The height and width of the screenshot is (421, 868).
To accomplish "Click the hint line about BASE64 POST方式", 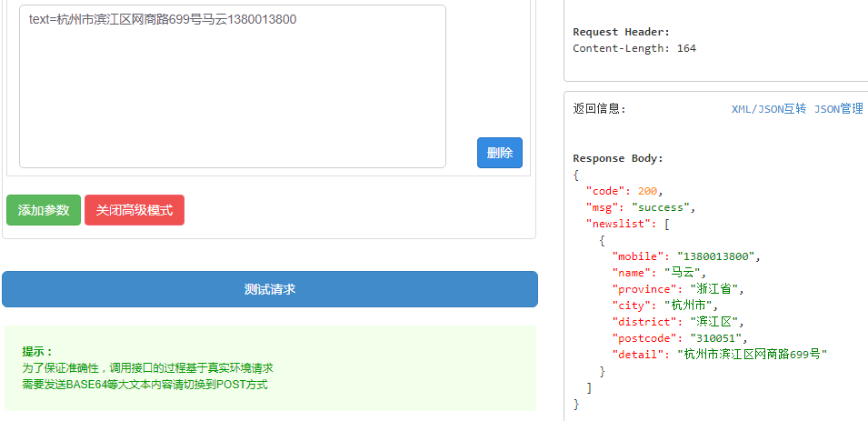I will coord(145,385).
